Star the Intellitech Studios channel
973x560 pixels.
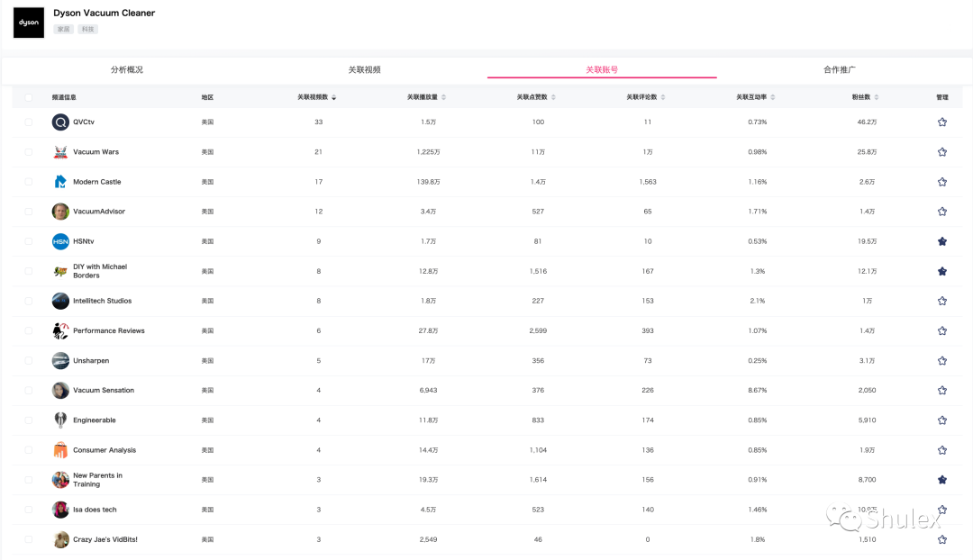tap(942, 301)
